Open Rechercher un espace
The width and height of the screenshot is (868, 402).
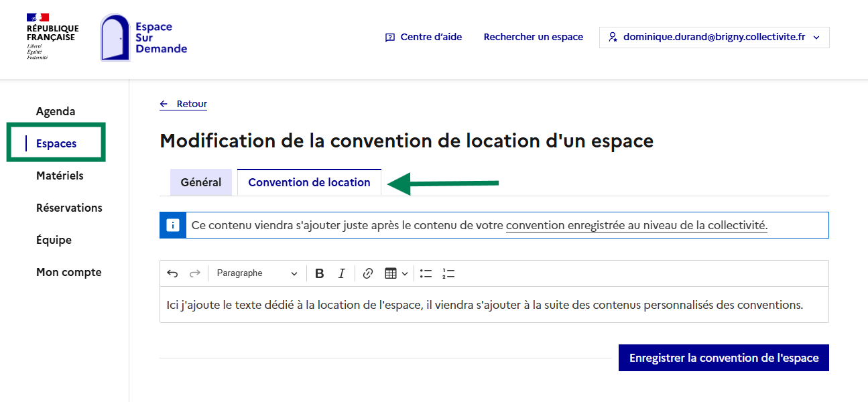(x=533, y=38)
